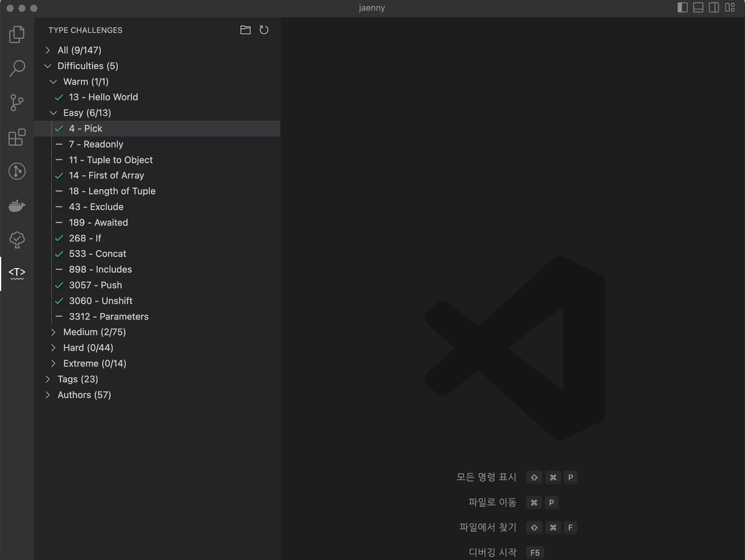745x560 pixels.
Task: Open challenge 268 - If
Action: (x=157, y=238)
